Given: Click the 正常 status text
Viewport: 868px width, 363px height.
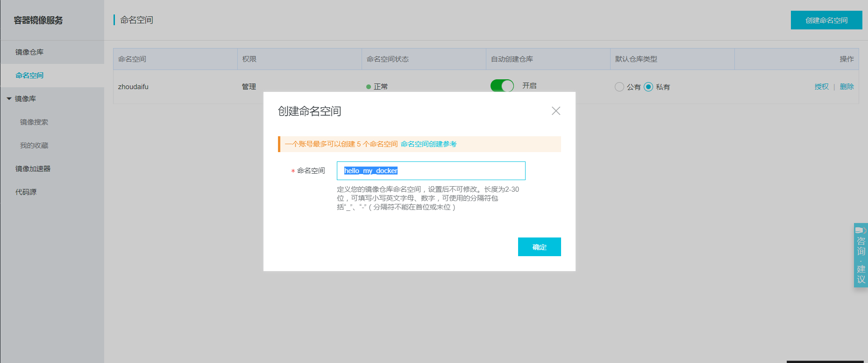Looking at the screenshot, I should pyautogui.click(x=381, y=87).
